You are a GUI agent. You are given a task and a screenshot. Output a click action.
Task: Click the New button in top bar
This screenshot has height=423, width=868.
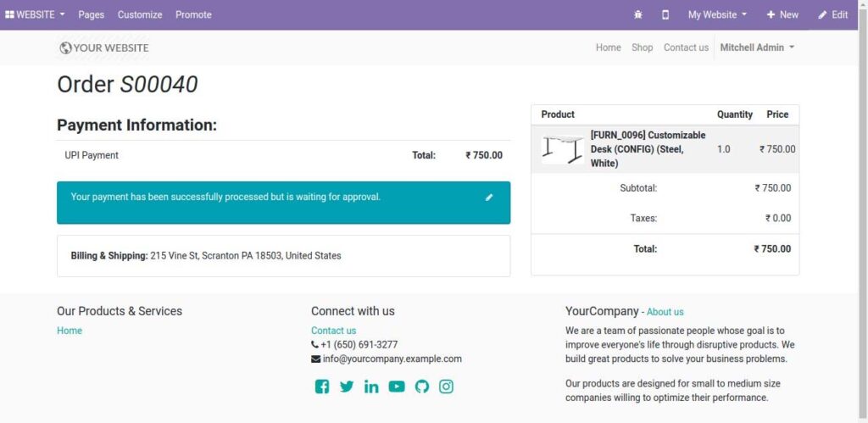coord(782,14)
